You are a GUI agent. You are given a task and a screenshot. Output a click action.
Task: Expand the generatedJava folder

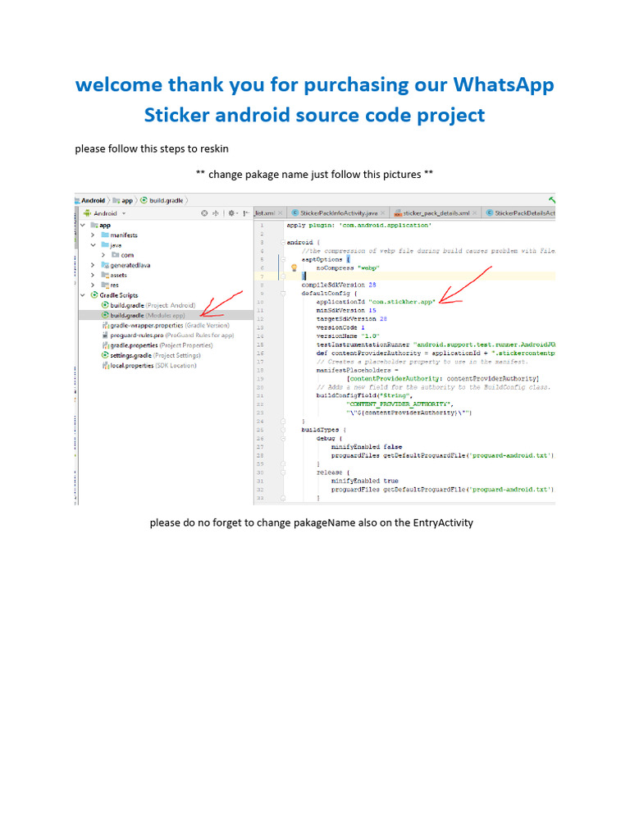point(93,265)
